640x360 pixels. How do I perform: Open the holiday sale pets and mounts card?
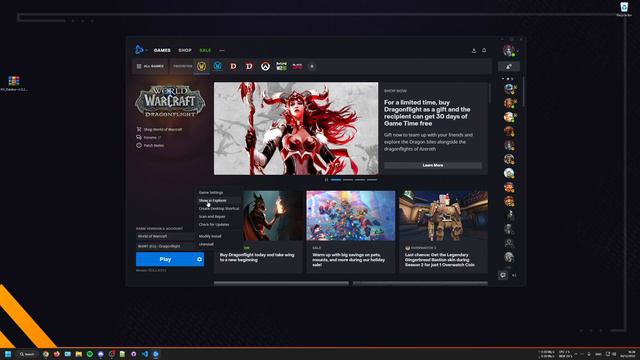pos(351,232)
